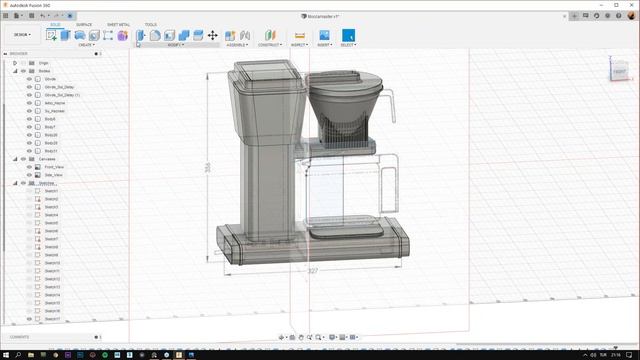640x360 pixels.
Task: Select the Create Sketch tool
Action: (x=51, y=36)
